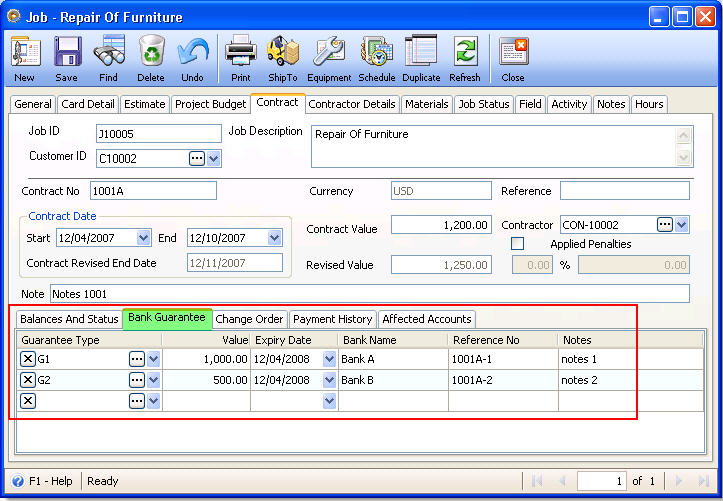Expand blank row guarantee type dropdown arrow

[x=154, y=401]
